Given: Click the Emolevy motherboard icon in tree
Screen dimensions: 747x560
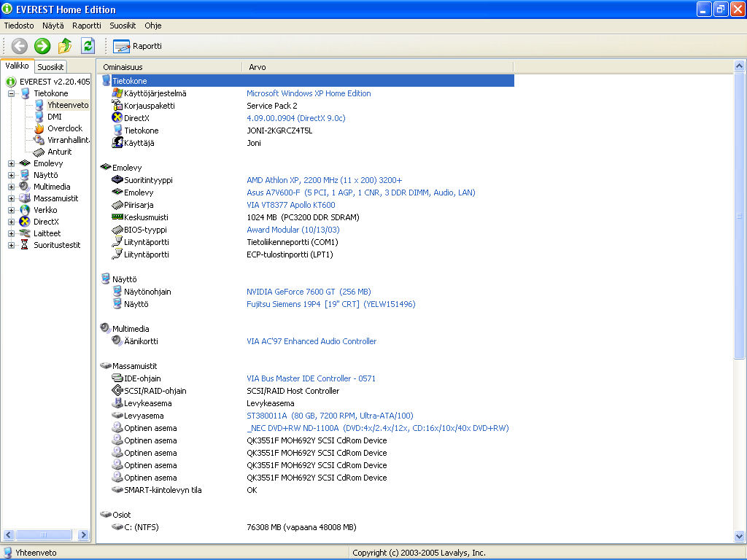Looking at the screenshot, I should 25,163.
